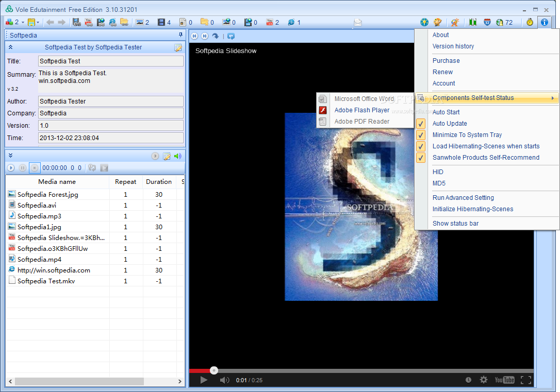Click the document count icon showing 0
Viewport: 560px width, 392px height.
coord(183,23)
